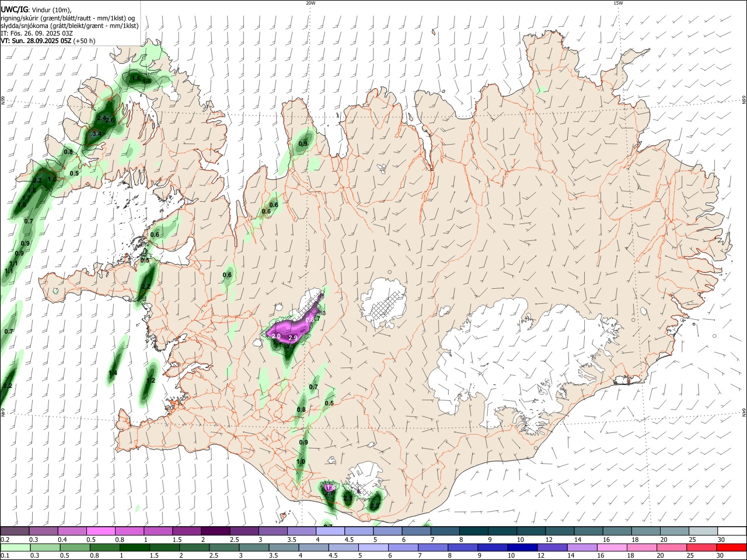Click the 2.1 value near the south coast
The image size is (747, 560).
pyautogui.click(x=348, y=499)
